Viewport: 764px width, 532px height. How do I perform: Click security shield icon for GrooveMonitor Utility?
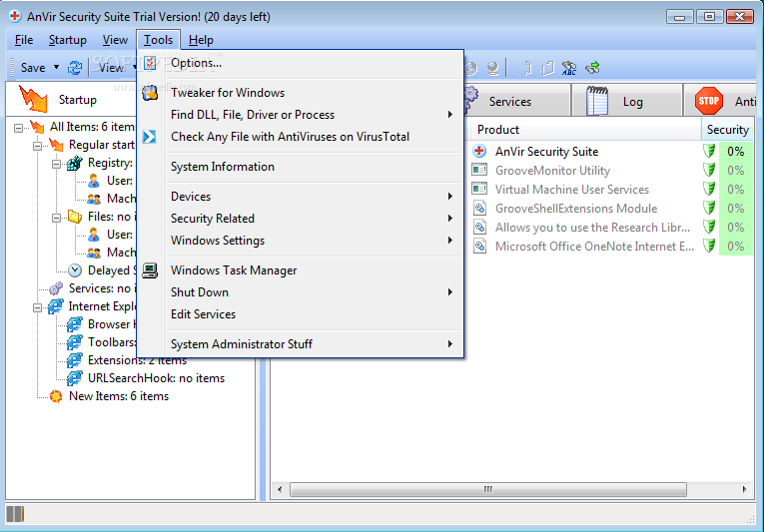(709, 170)
